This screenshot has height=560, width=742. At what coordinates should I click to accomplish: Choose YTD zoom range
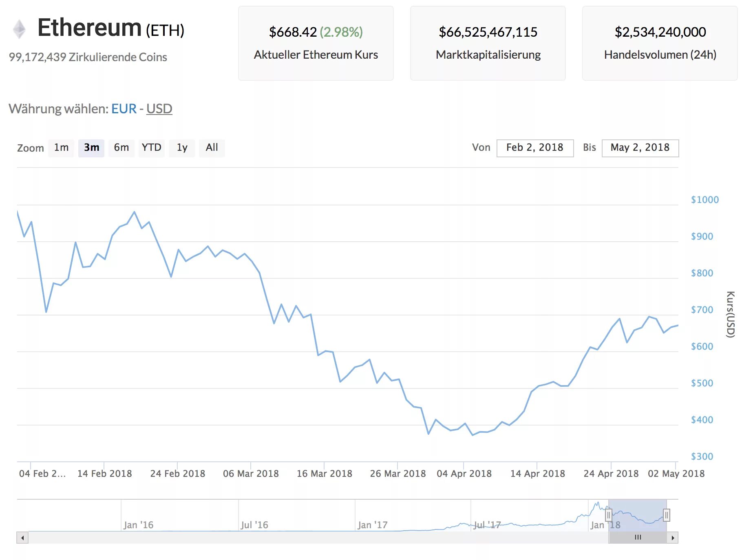[x=152, y=148]
